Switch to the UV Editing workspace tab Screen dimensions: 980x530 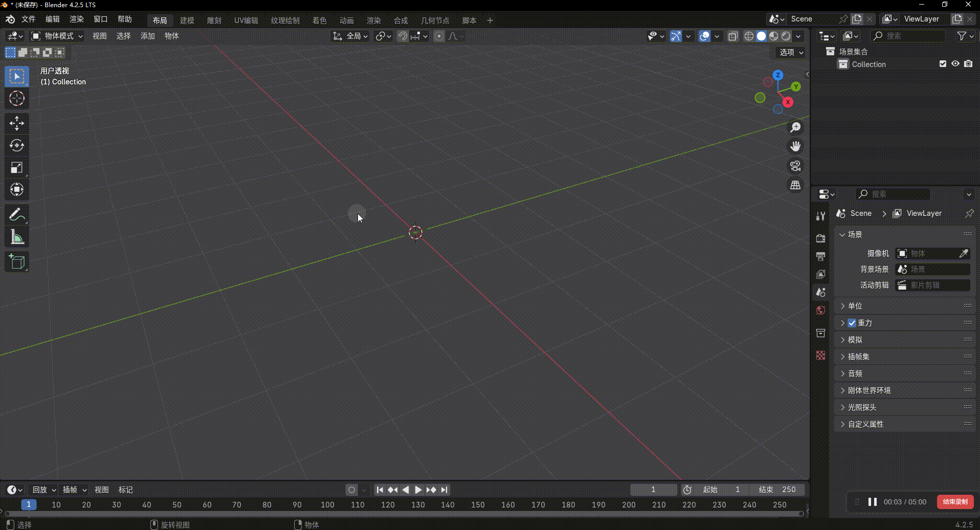coord(246,20)
